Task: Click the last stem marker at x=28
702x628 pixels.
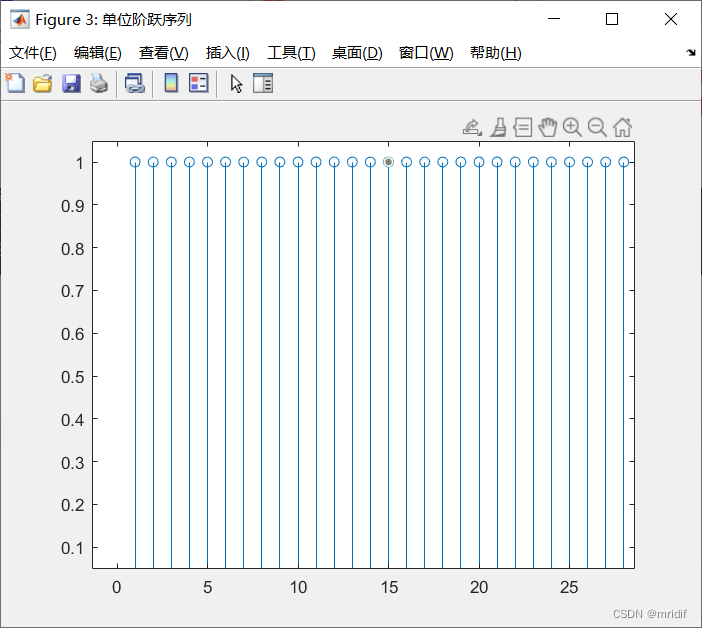Action: pos(624,162)
